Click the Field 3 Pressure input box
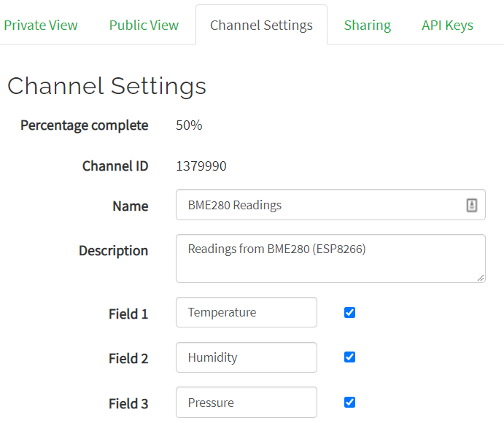This screenshot has width=504, height=423. [x=246, y=403]
